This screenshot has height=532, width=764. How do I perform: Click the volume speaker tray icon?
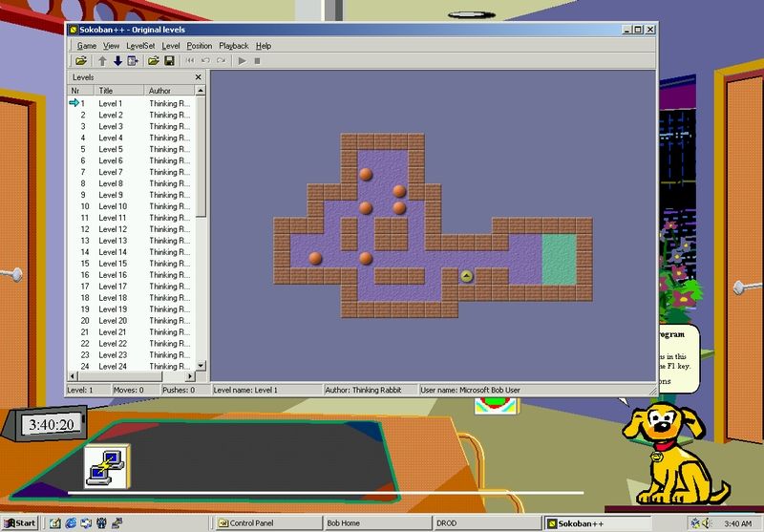[707, 523]
